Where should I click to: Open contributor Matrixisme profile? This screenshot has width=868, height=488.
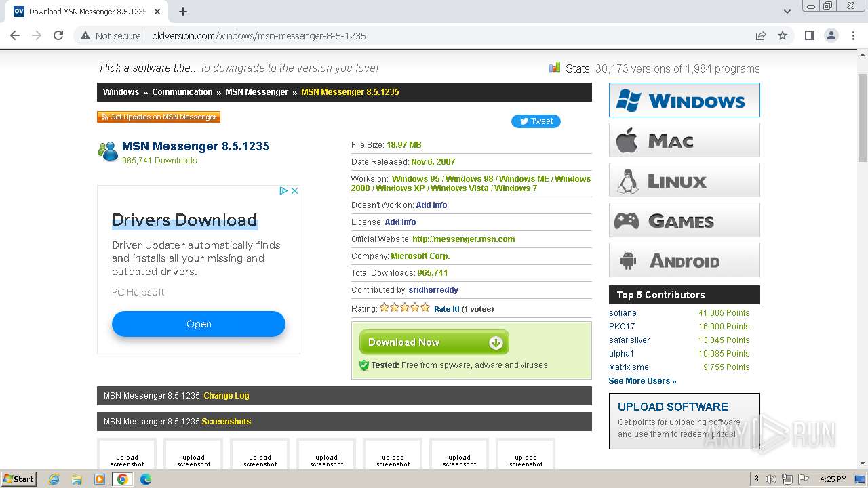629,367
